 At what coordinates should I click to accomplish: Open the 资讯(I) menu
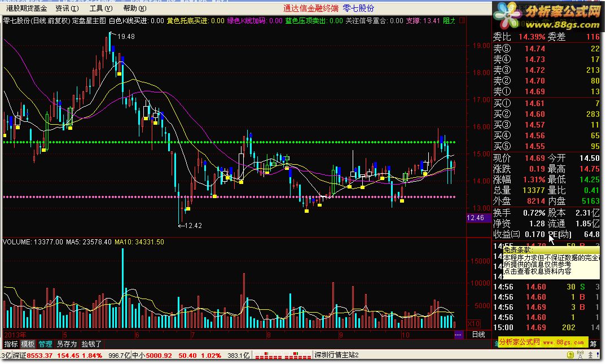[x=67, y=8]
